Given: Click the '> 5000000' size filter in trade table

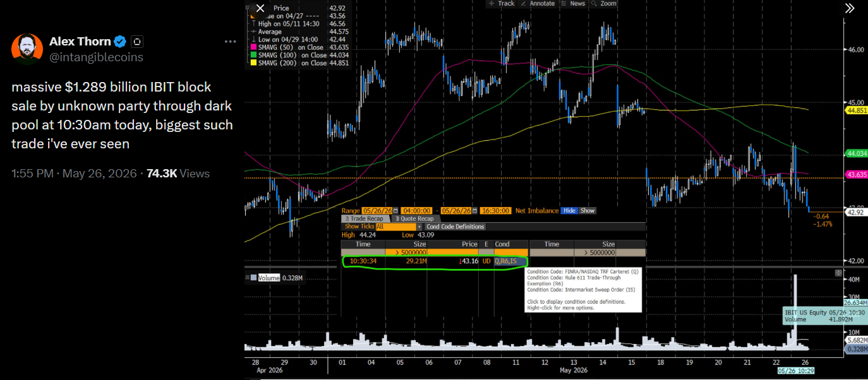Looking at the screenshot, I should [406, 252].
